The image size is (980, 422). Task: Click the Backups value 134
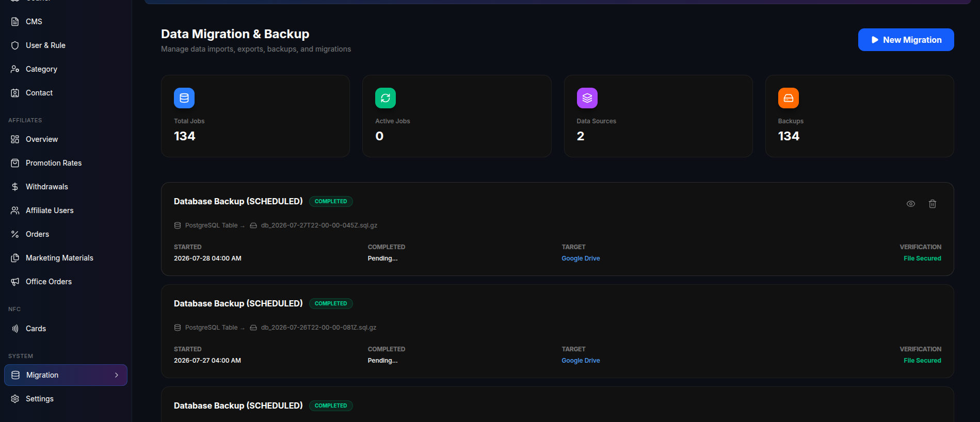(789, 136)
